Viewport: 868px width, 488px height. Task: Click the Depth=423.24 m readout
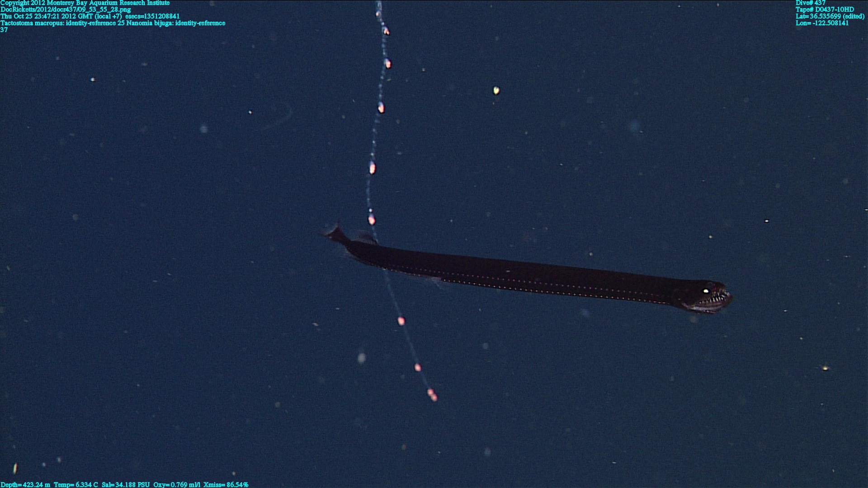(x=25, y=484)
